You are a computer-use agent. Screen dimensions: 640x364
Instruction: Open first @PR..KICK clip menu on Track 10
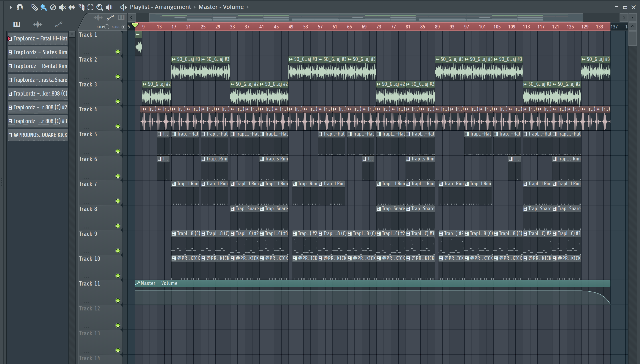pyautogui.click(x=174, y=258)
